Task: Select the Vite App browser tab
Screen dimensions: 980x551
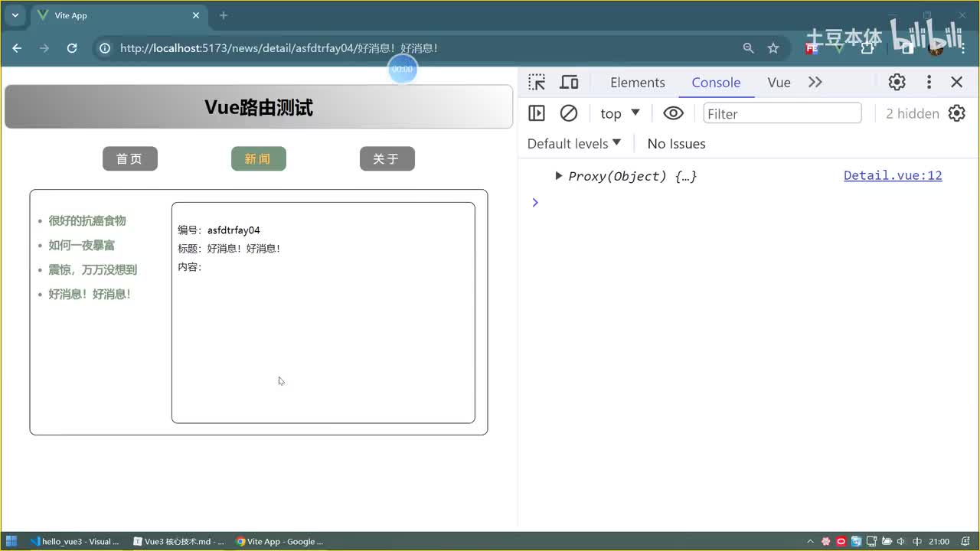Action: point(119,15)
